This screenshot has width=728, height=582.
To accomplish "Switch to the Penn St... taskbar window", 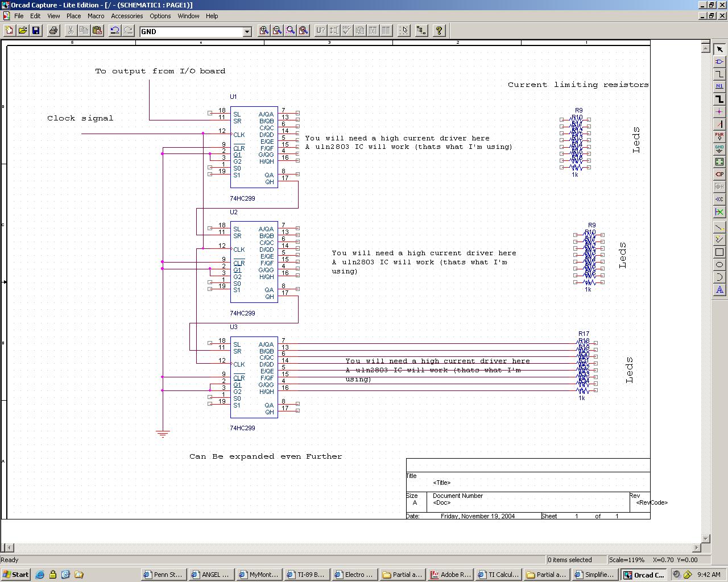I will point(163,575).
